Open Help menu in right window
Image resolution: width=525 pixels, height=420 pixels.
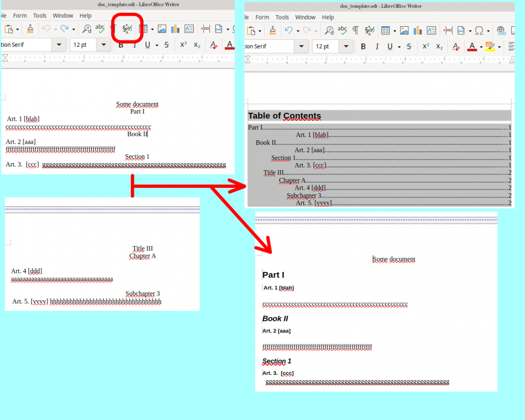tap(328, 17)
